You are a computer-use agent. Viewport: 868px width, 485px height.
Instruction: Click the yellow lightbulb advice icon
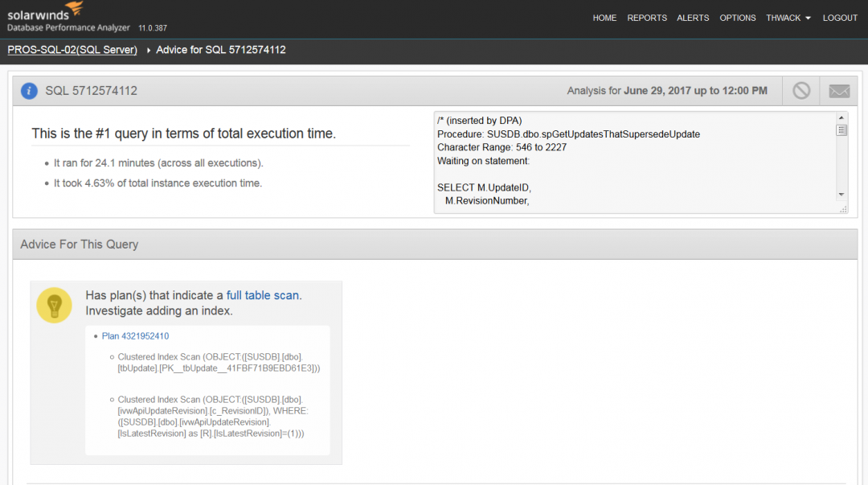point(55,305)
